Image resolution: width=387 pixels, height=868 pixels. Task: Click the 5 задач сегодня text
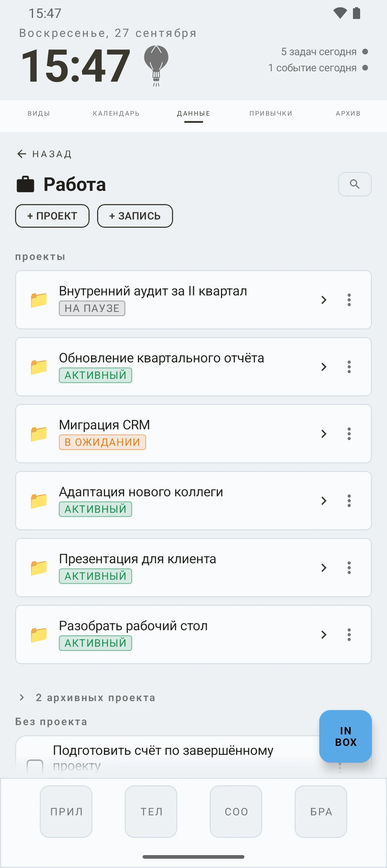click(319, 52)
